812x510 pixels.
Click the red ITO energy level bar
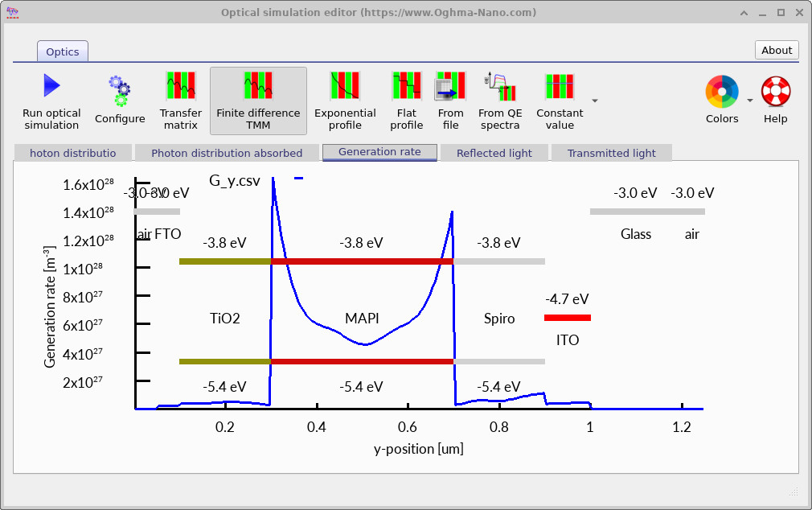click(x=568, y=318)
